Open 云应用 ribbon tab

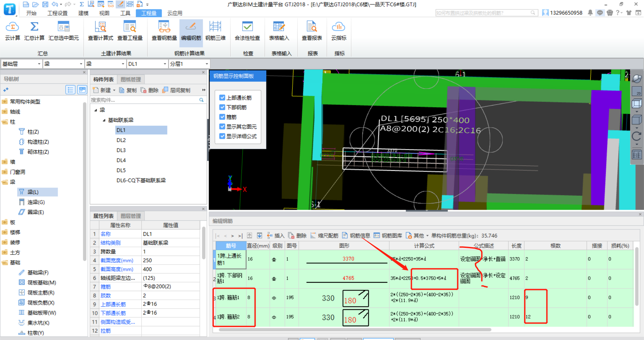[x=175, y=13]
